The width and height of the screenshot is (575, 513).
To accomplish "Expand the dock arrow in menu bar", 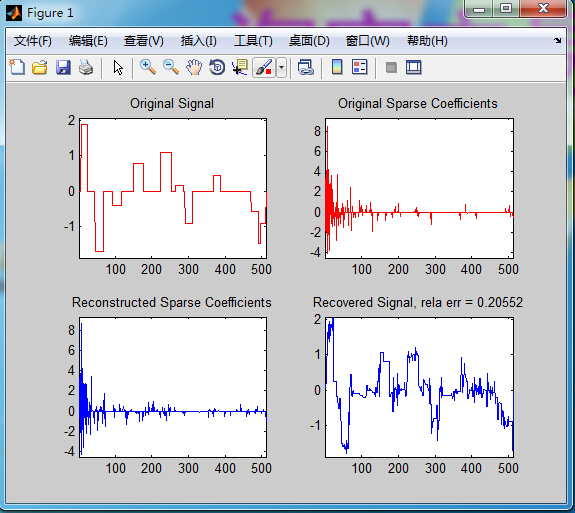I will pos(557,40).
